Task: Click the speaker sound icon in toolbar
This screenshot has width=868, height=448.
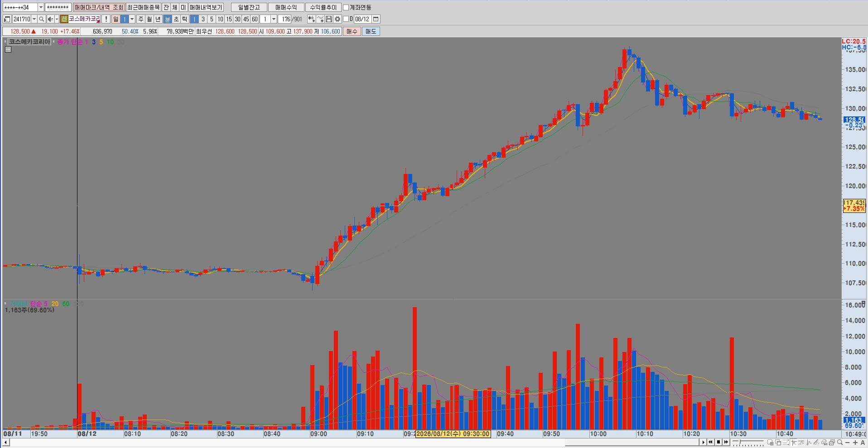Action: [x=50, y=19]
